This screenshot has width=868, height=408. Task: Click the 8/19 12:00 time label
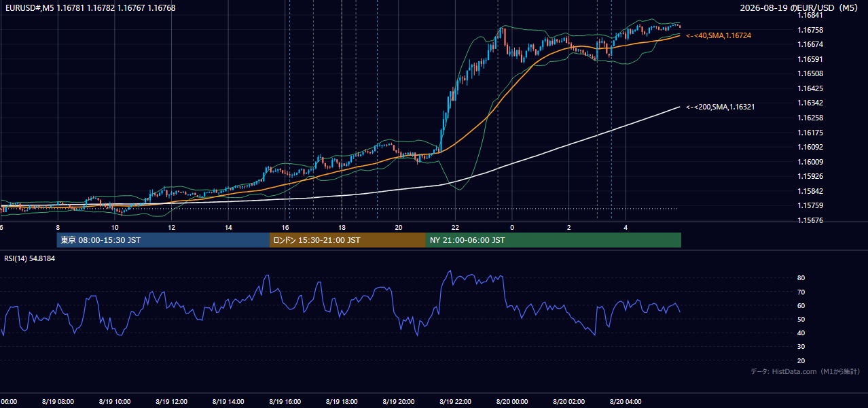point(171,401)
